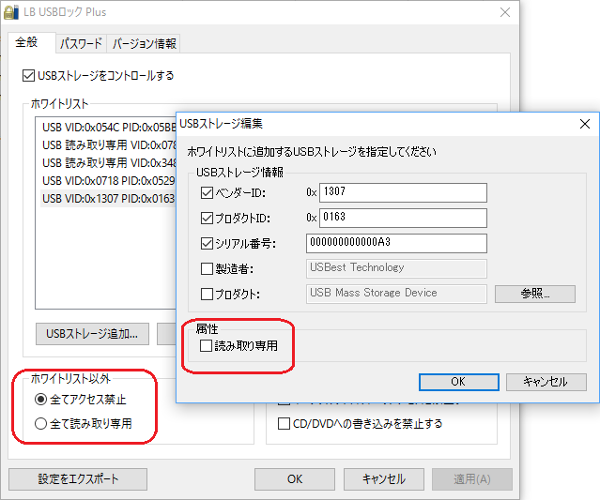This screenshot has width=600, height=500.
Task: Select the 読み取り専用 VID:0x348 whitelist entry
Action: pos(109,163)
